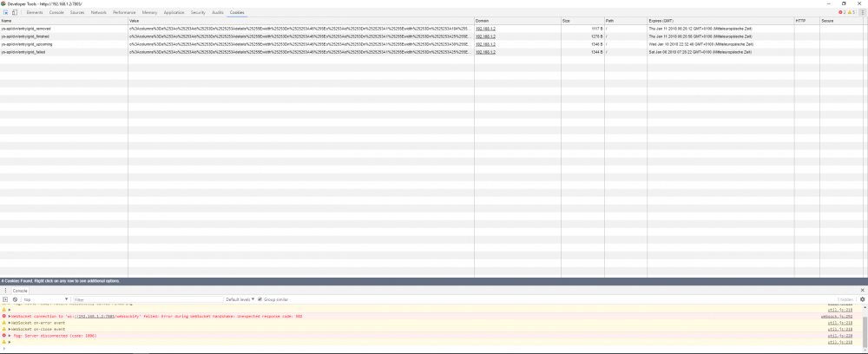This screenshot has width=868, height=354.
Task: Click the 1117 B size cell
Action: tap(583, 29)
